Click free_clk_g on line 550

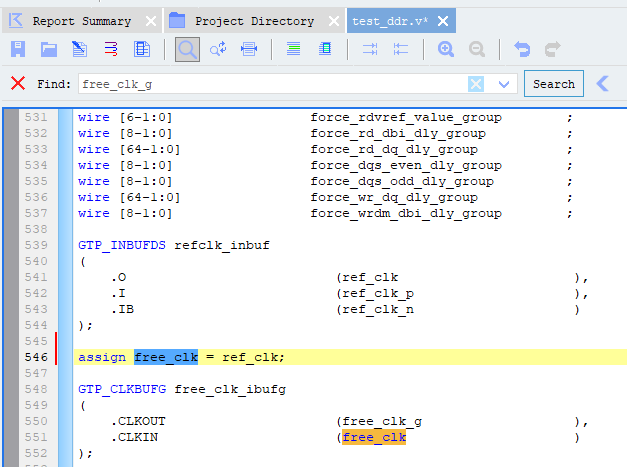click(382, 421)
